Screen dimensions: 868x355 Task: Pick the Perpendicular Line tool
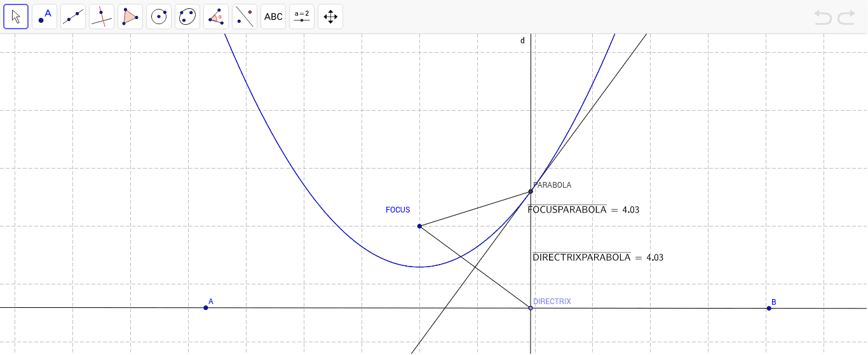click(102, 17)
